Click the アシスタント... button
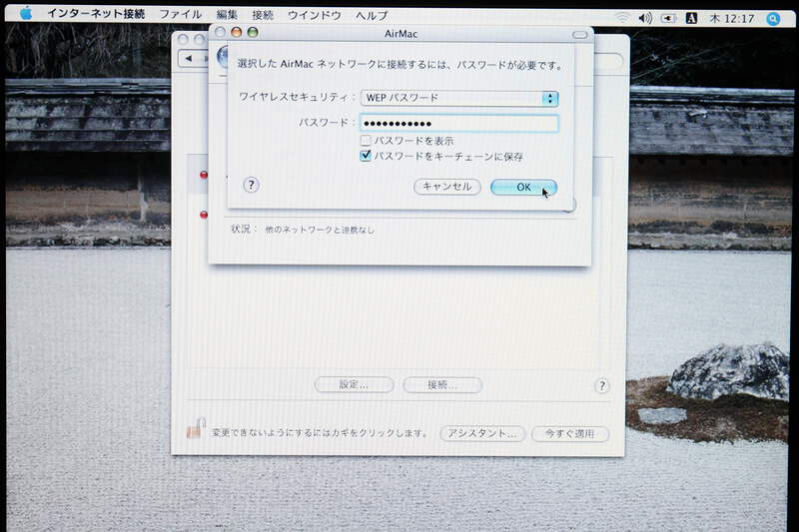Screen dimensions: 799x532 (x=482, y=434)
